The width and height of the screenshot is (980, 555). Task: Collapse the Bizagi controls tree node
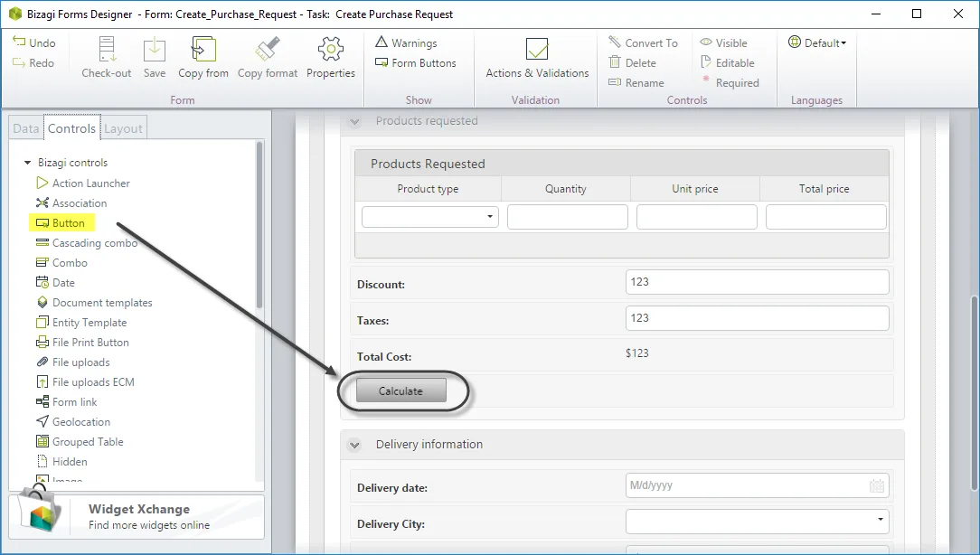pos(27,163)
